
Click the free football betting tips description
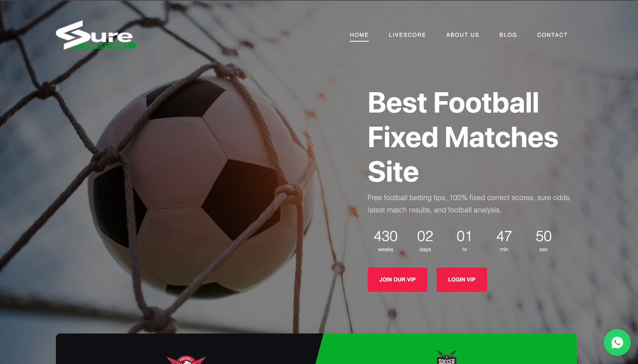469,204
